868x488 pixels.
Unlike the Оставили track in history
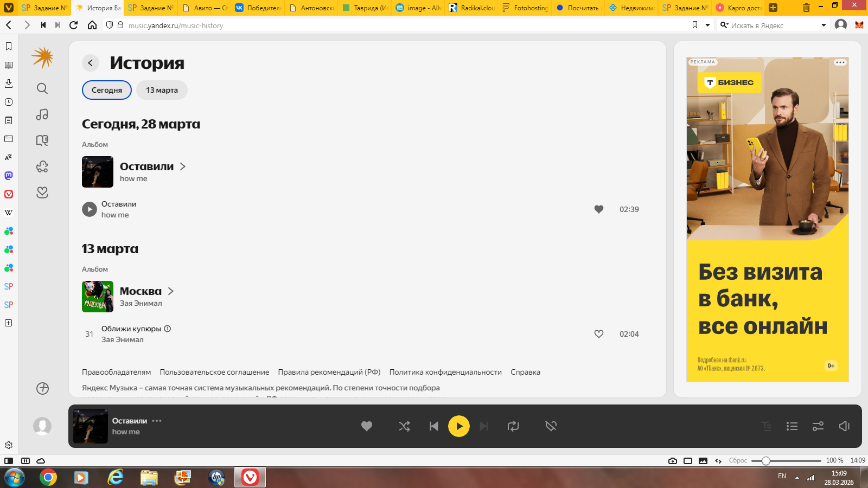(598, 209)
